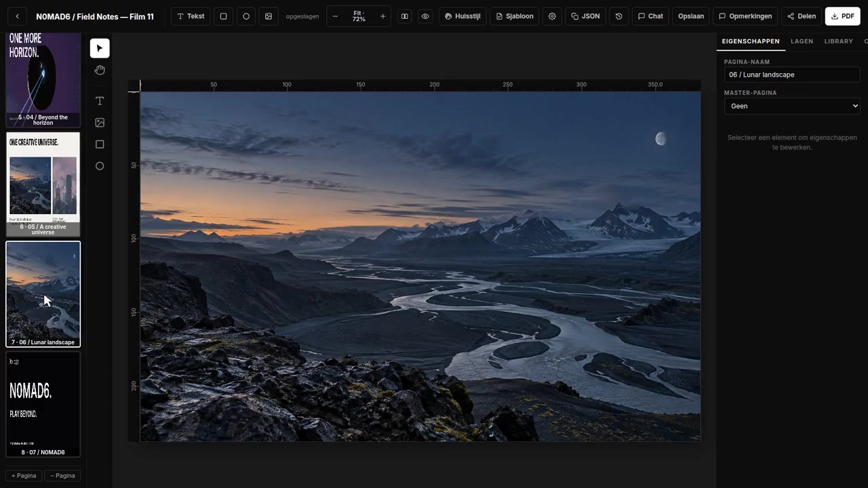
Task: Click Opslaan to save
Action: pyautogui.click(x=691, y=16)
